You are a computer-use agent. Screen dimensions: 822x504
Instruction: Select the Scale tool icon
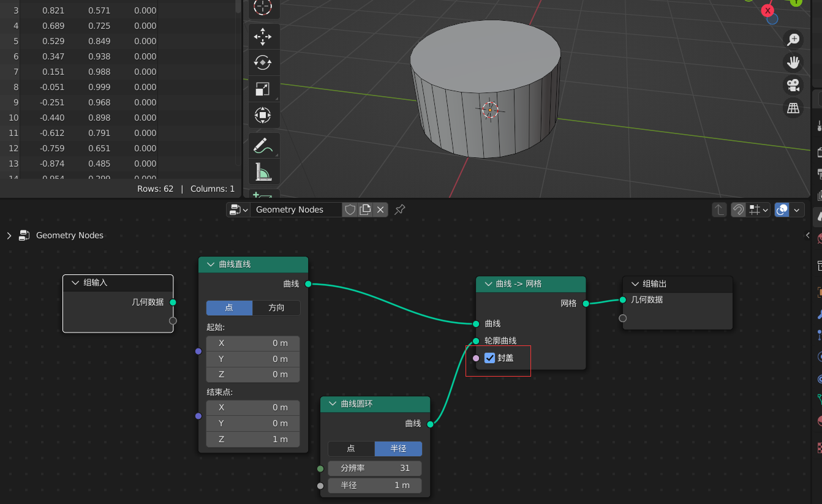tap(263, 89)
